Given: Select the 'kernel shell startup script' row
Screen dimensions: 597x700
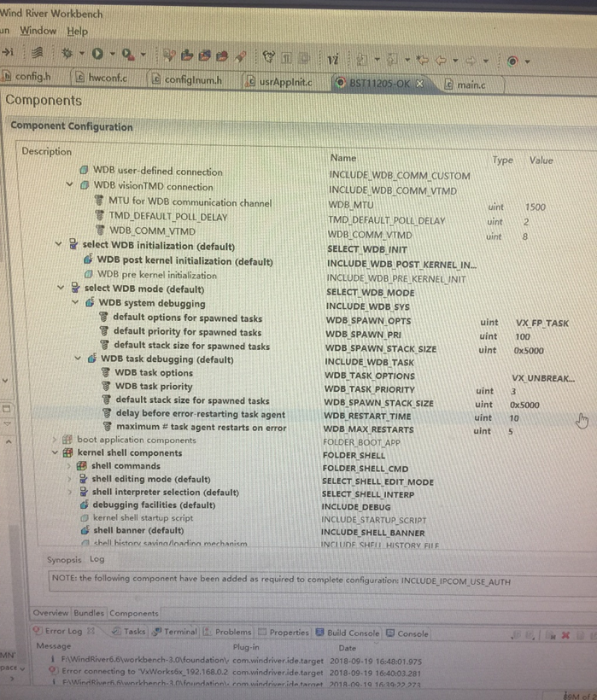Looking at the screenshot, I should 143,517.
